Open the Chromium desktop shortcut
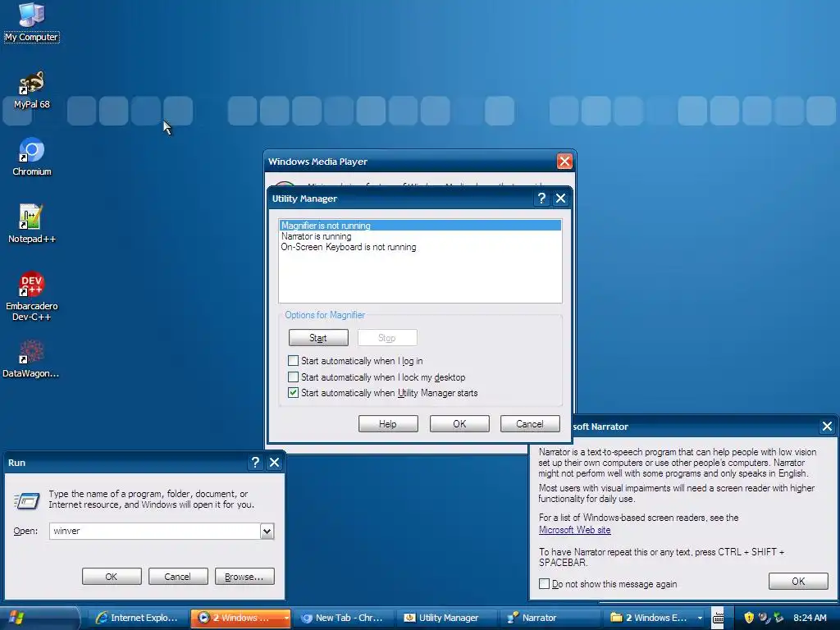 pyautogui.click(x=32, y=157)
